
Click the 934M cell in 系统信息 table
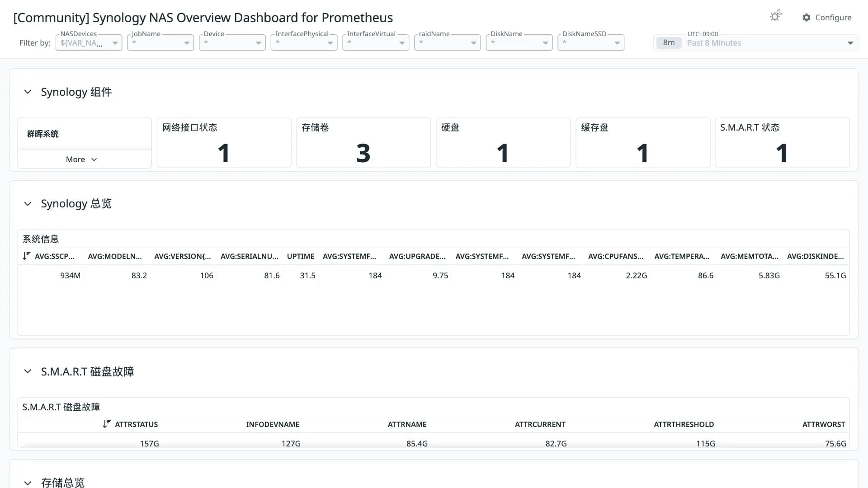[x=70, y=275]
